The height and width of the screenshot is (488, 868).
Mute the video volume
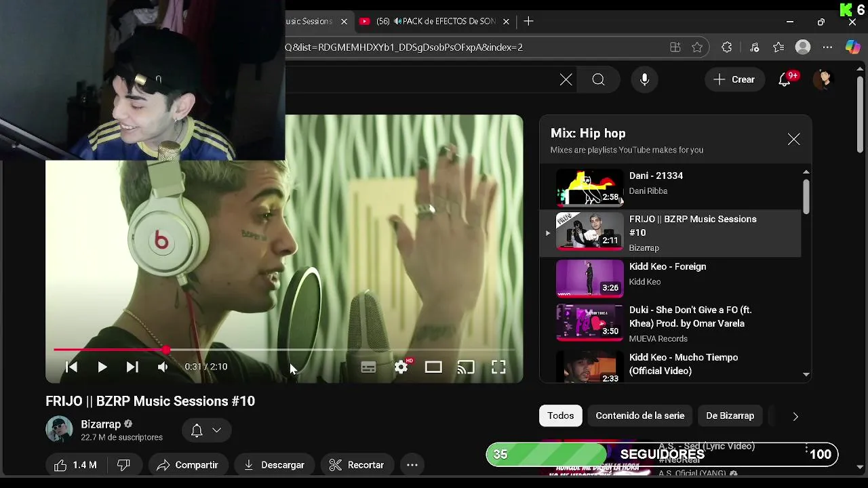[163, 367]
